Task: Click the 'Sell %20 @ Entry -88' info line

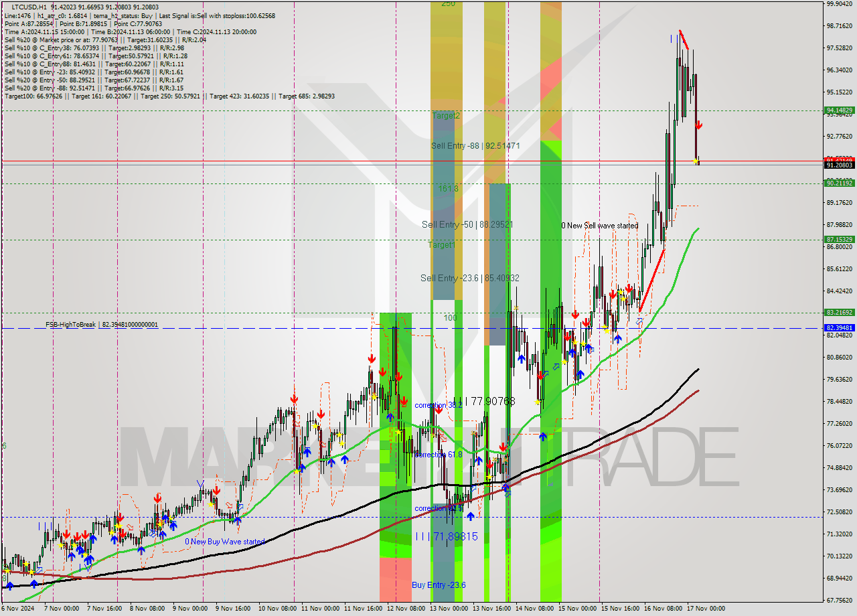Action: [x=94, y=88]
